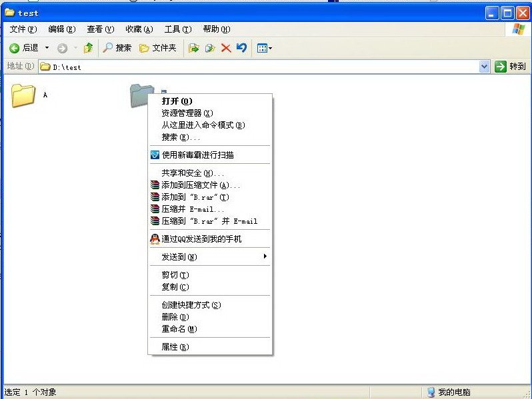Choose 压缩到 "B.rar" 并 E-mail
The height and width of the screenshot is (399, 532).
coord(210,221)
